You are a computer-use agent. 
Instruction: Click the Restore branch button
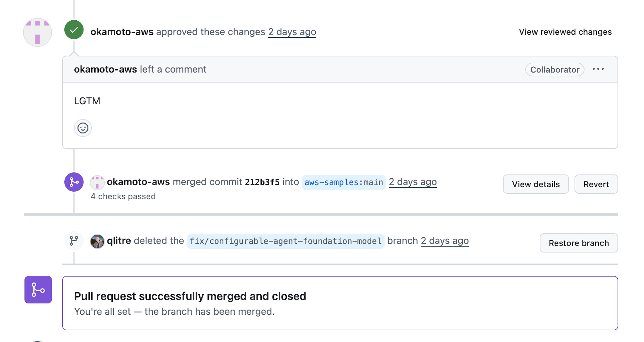pyautogui.click(x=578, y=243)
